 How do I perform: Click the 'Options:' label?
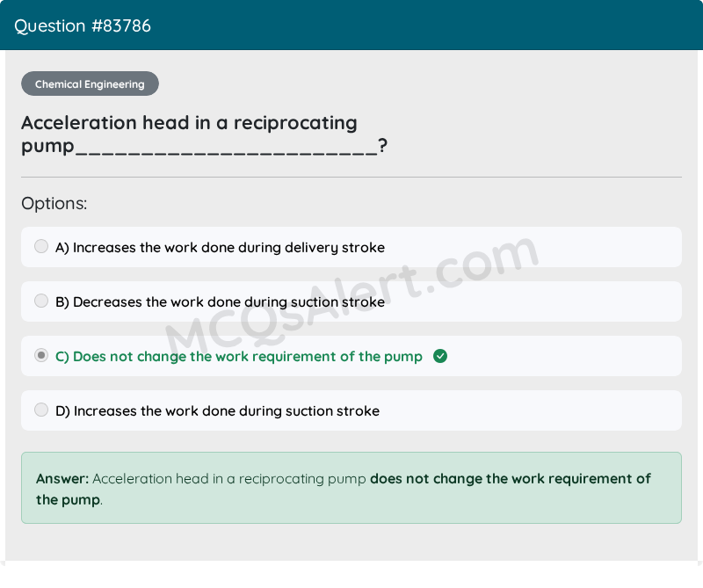click(x=54, y=204)
